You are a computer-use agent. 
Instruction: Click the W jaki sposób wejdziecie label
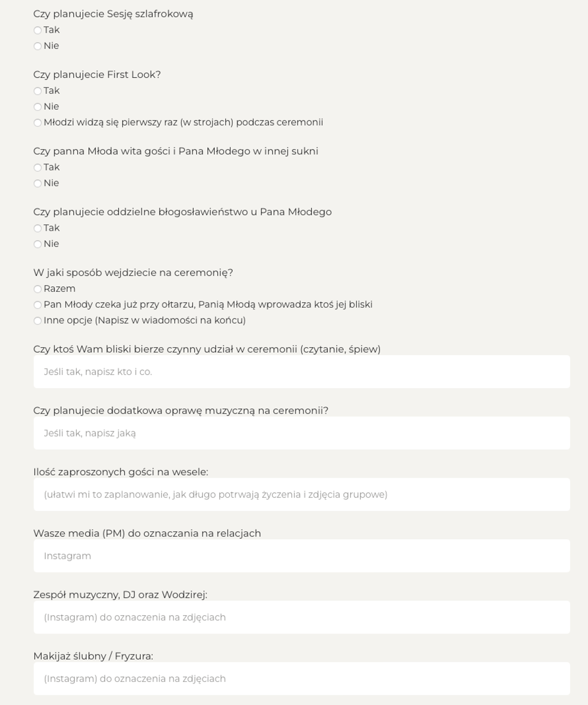pos(133,273)
